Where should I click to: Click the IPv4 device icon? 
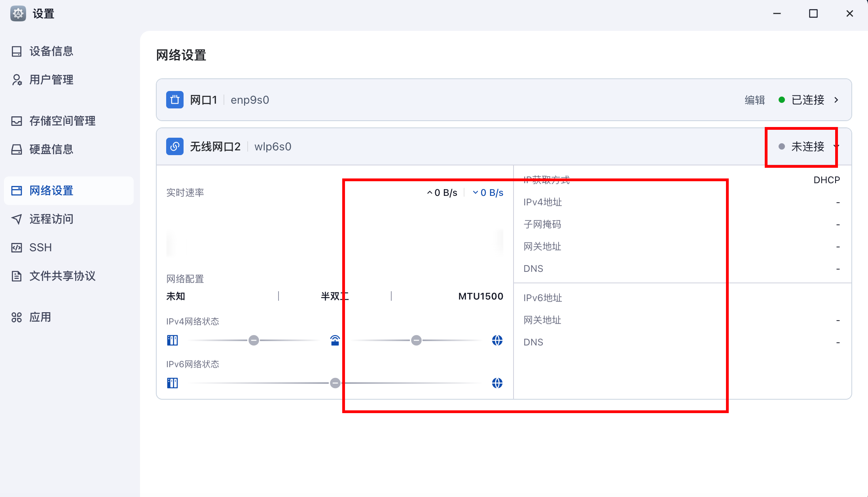click(172, 340)
